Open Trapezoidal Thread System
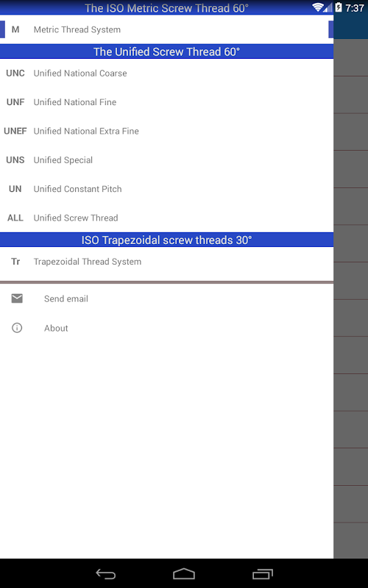Image resolution: width=368 pixels, height=588 pixels. click(167, 262)
